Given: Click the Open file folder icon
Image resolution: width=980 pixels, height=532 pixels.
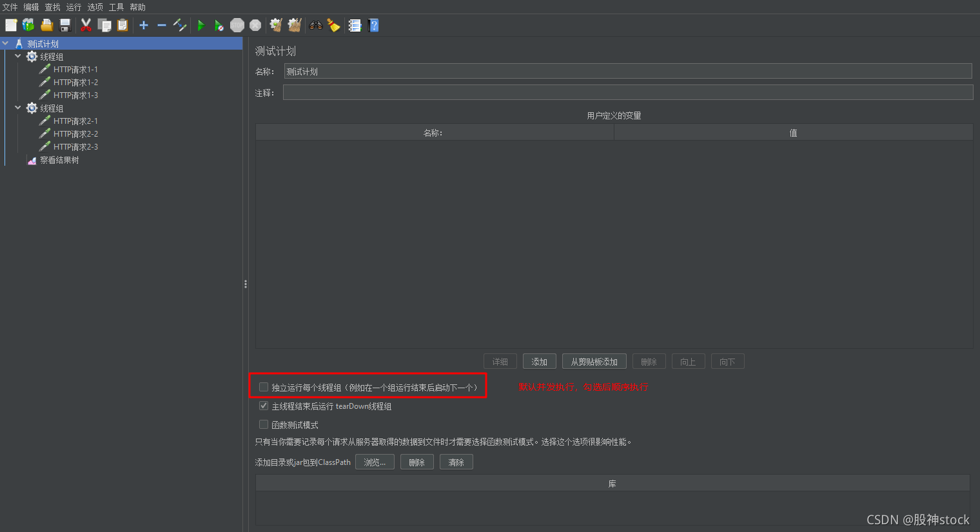Looking at the screenshot, I should [46, 25].
